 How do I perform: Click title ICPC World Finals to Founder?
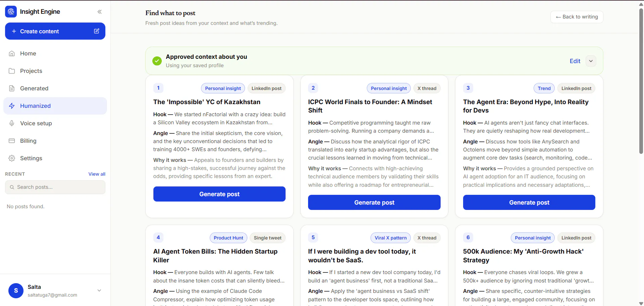coord(370,106)
